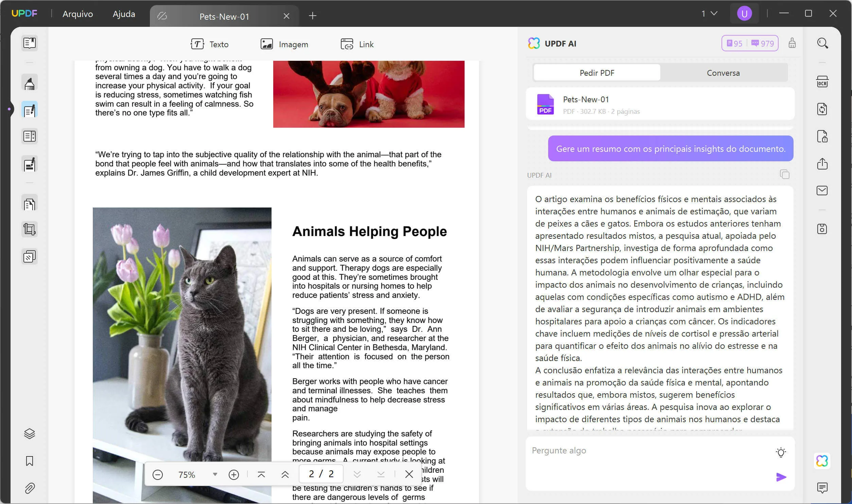Clear the AI chat with broom icon
The height and width of the screenshot is (504, 852).
click(792, 43)
